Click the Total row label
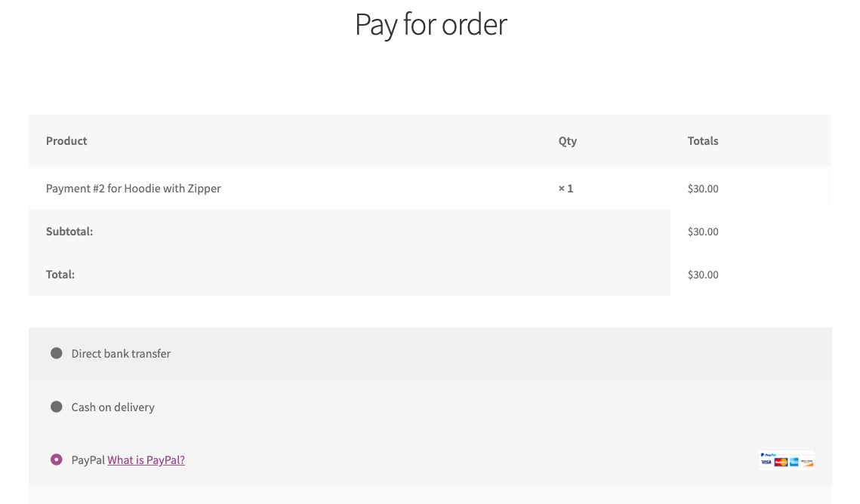Viewport: 860px width, 504px height. tap(60, 275)
